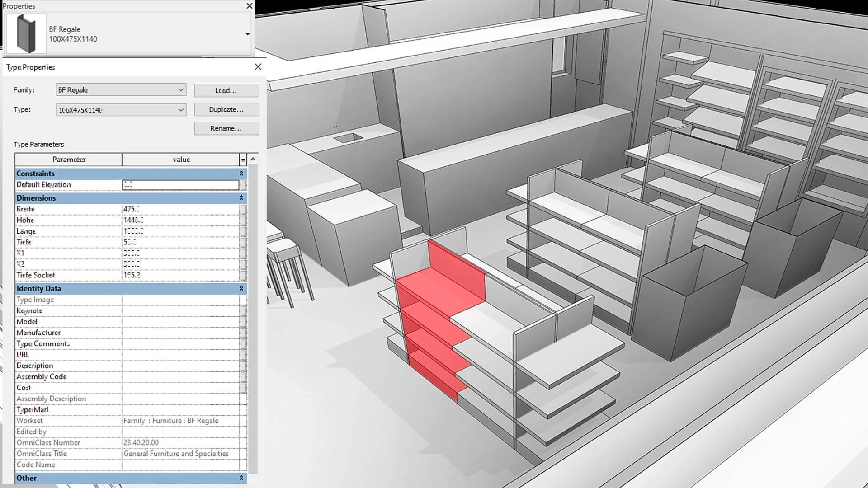Open the Family dropdown showing BF Regale
The image size is (868, 488).
pyautogui.click(x=181, y=89)
